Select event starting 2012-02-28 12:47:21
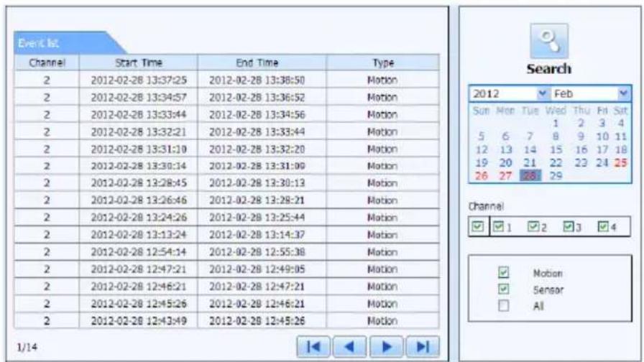The height and width of the screenshot is (362, 644). coord(226,269)
